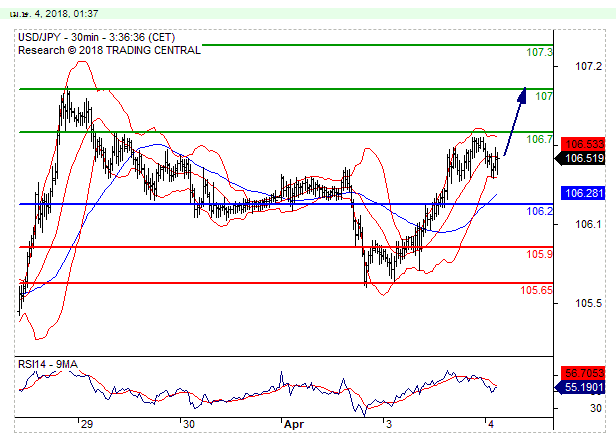Select the black 106.519 last price tag
This screenshot has height=442, width=616.
point(580,158)
